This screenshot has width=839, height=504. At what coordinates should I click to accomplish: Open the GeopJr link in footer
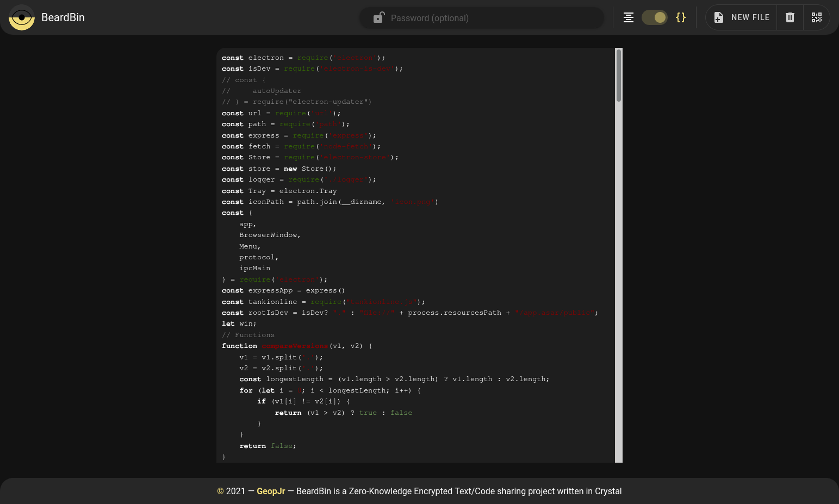click(271, 491)
